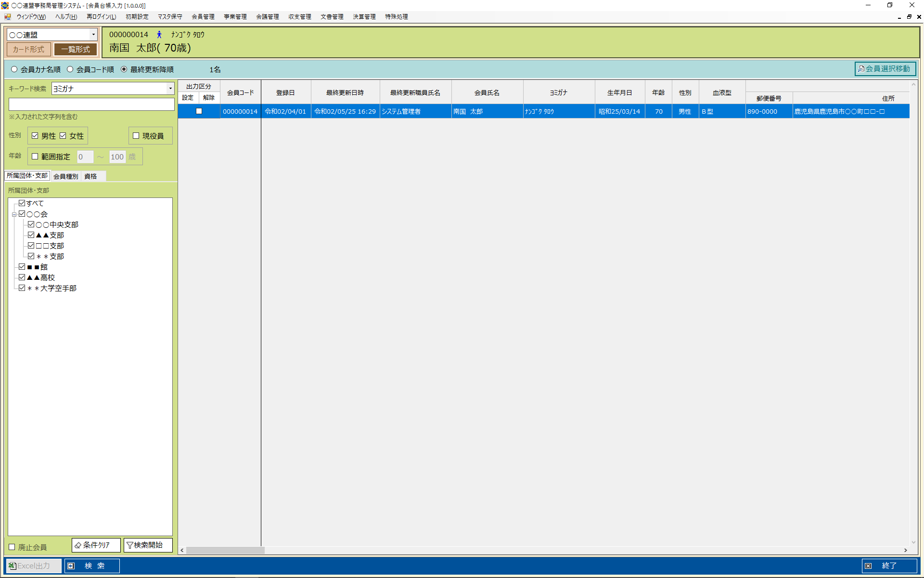Open the ○○連盟 organization dropdown
Viewport: 924px width, 578px height.
pos(93,35)
